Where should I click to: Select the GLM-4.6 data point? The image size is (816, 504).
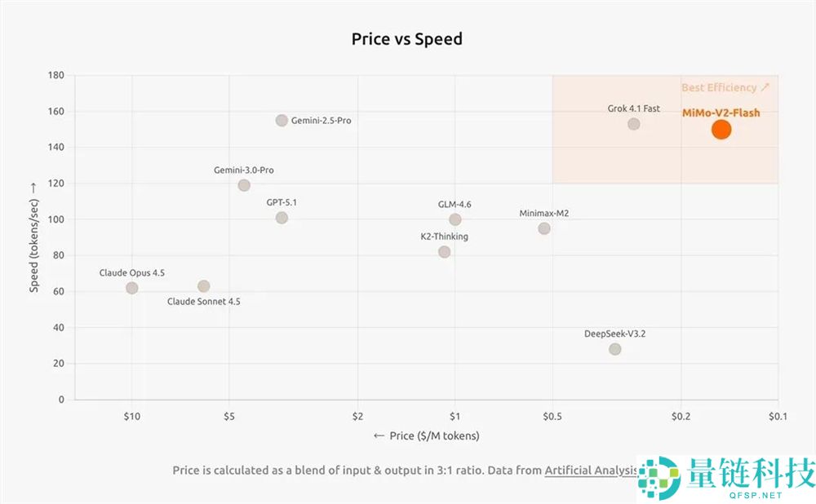pos(455,219)
